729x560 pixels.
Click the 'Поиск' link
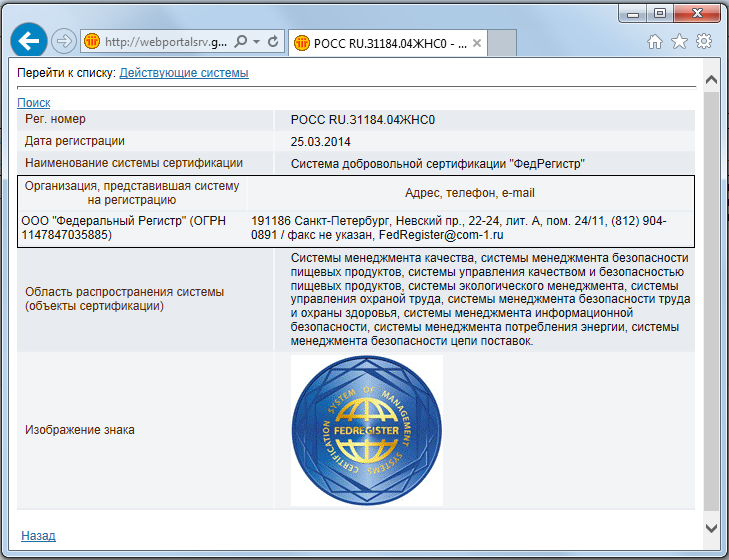(x=33, y=103)
